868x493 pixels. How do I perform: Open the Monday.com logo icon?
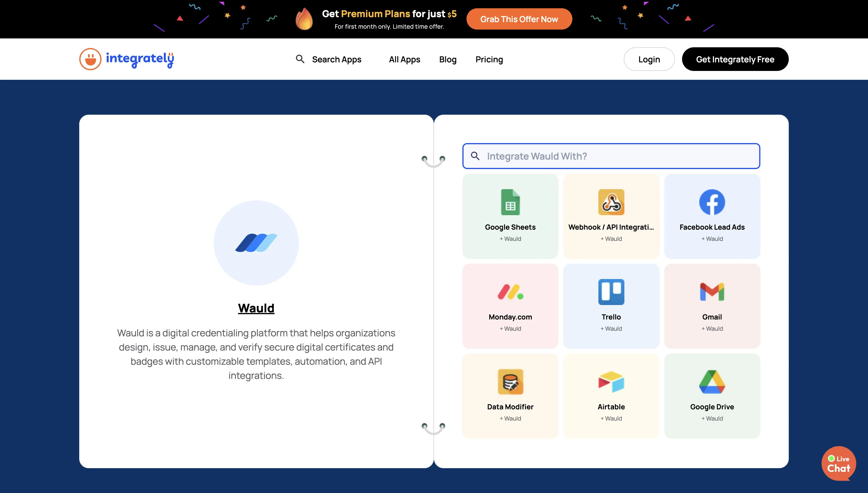510,292
